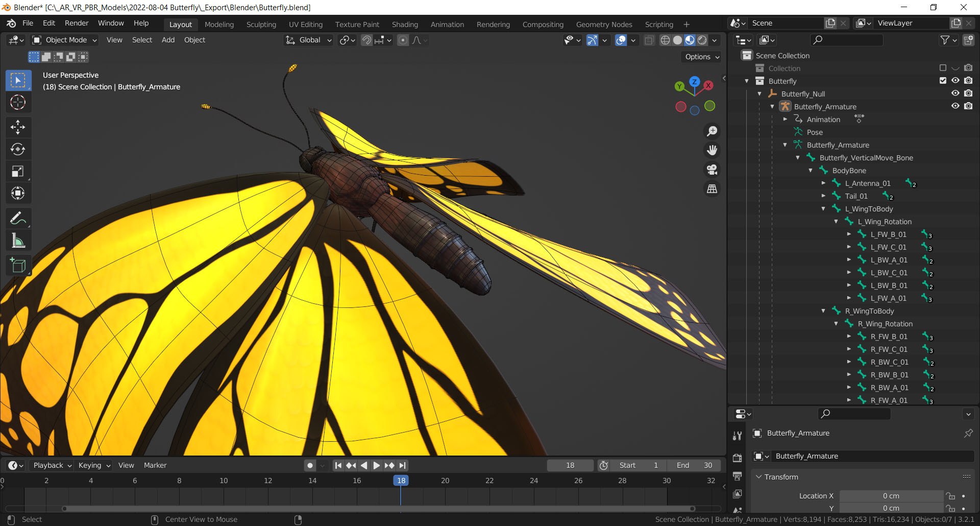Image resolution: width=980 pixels, height=526 pixels.
Task: Select the Measure tool
Action: [18, 241]
